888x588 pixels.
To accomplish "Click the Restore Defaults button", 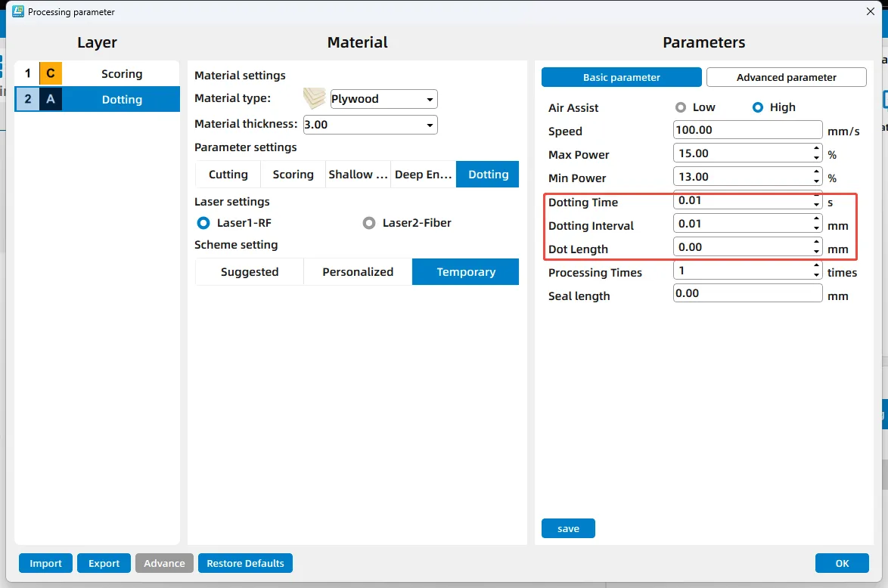I will [x=245, y=563].
